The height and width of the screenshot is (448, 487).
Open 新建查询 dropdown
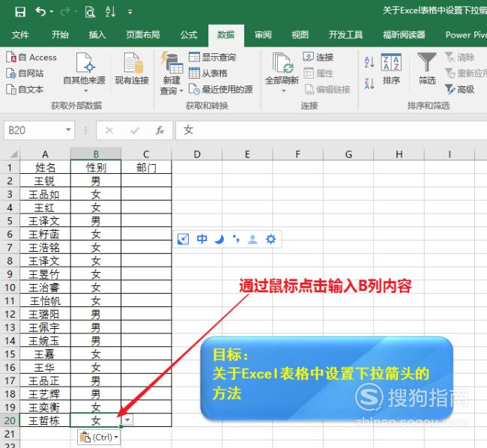(x=172, y=73)
